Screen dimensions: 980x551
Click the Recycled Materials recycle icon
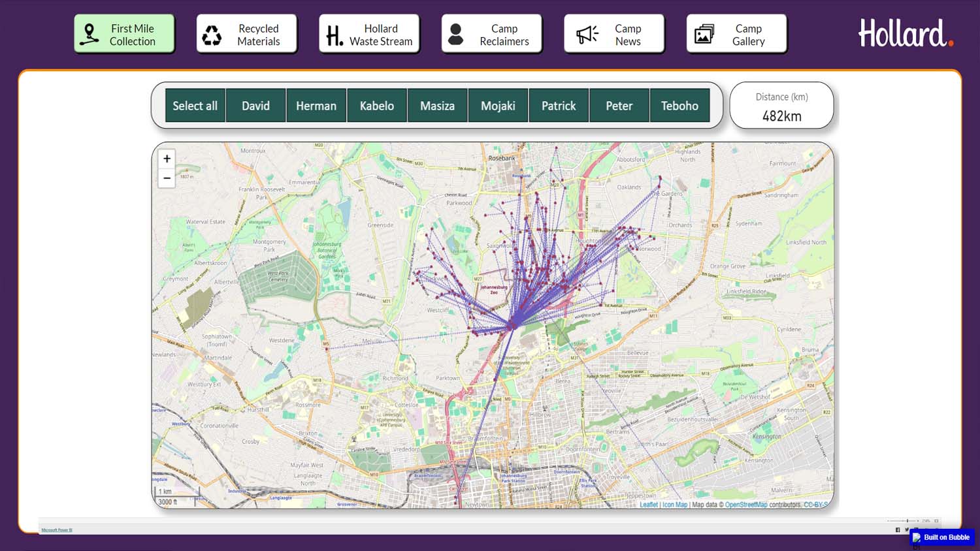[212, 35]
